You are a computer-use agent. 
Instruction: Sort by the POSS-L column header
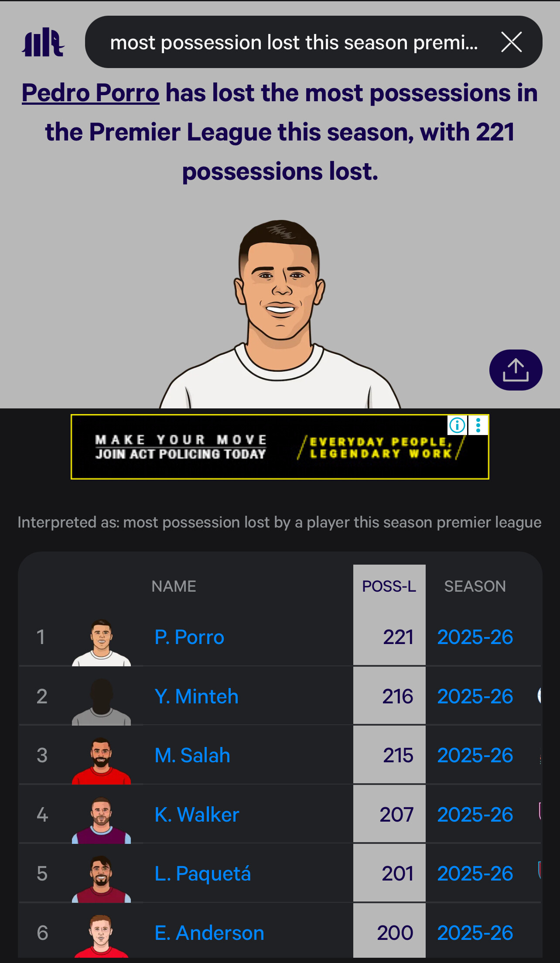(389, 586)
